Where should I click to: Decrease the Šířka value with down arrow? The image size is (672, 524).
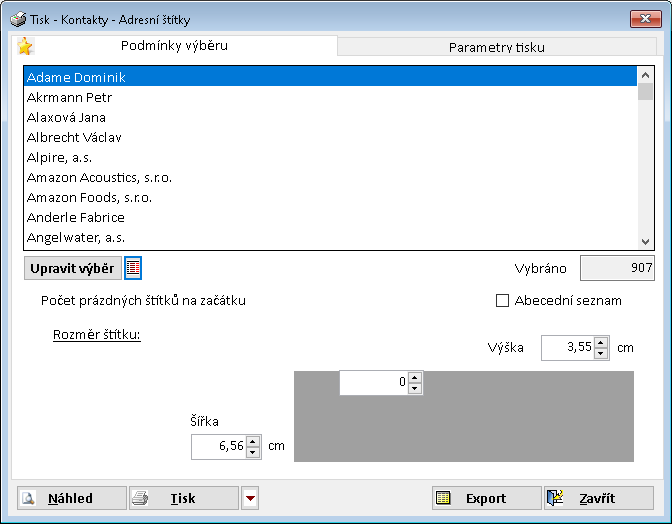tap(253, 452)
